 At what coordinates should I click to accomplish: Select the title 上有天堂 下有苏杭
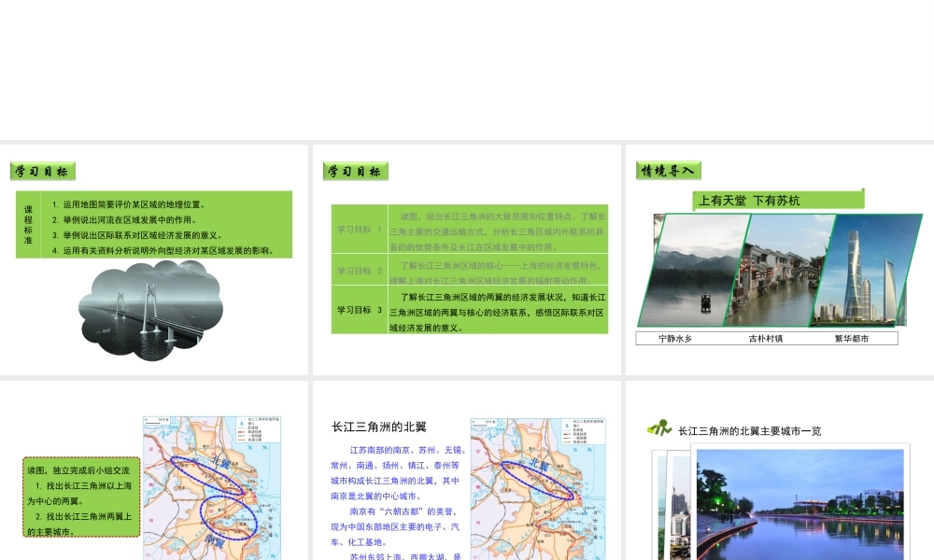coord(749,201)
